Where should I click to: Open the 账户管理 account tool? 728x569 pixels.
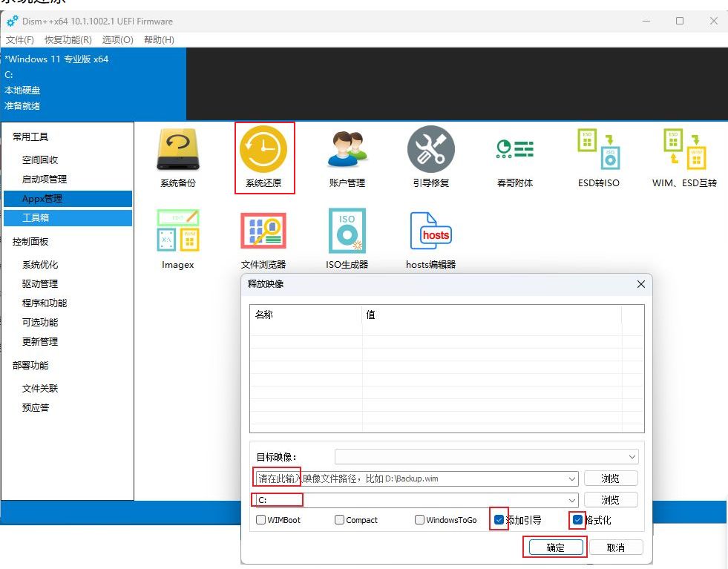[x=347, y=149]
